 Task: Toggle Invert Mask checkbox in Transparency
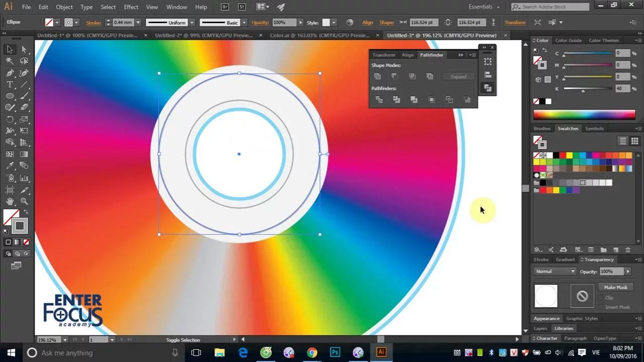point(601,307)
